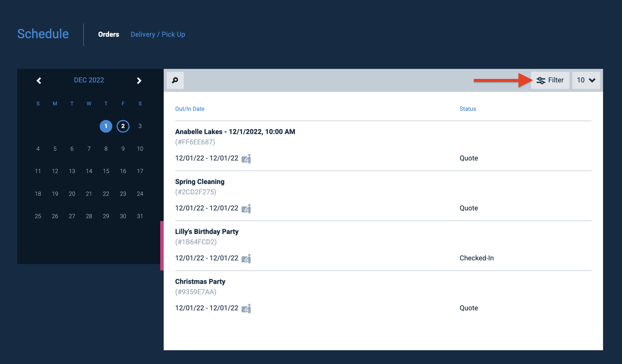Image resolution: width=622 pixels, height=364 pixels.
Task: Select December 21 on calendar
Action: click(x=89, y=194)
